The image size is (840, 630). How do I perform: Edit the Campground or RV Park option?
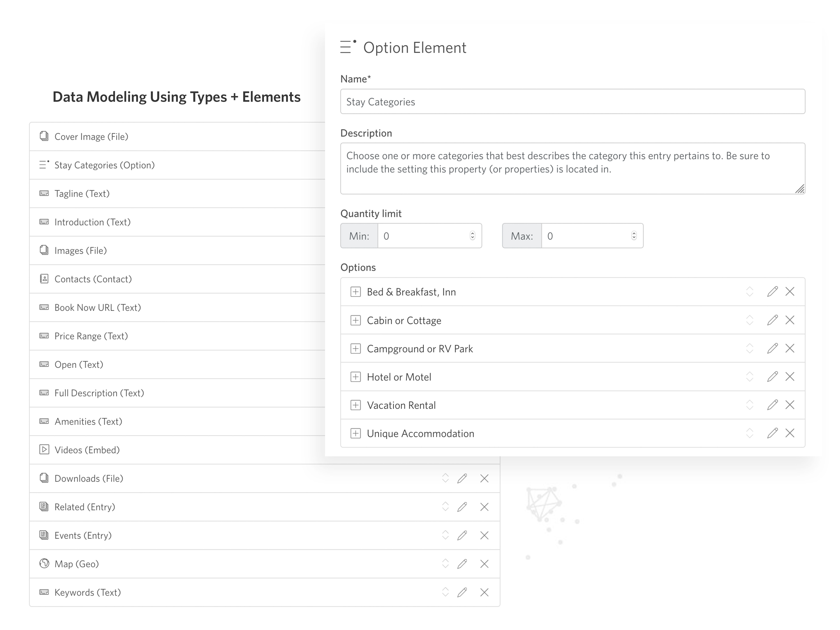(x=772, y=348)
